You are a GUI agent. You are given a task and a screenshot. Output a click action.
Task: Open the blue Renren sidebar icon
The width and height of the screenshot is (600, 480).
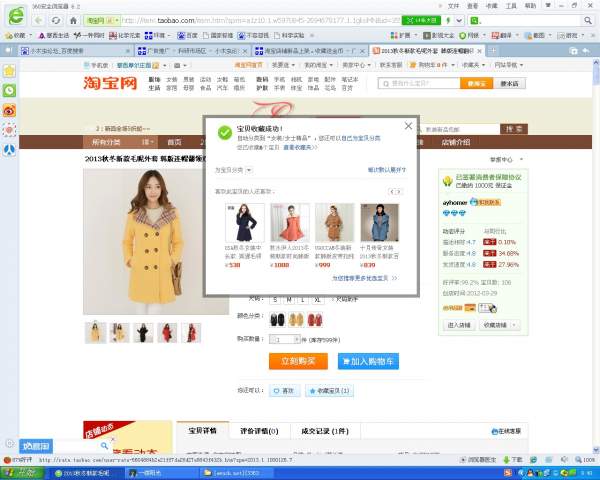pos(9,150)
